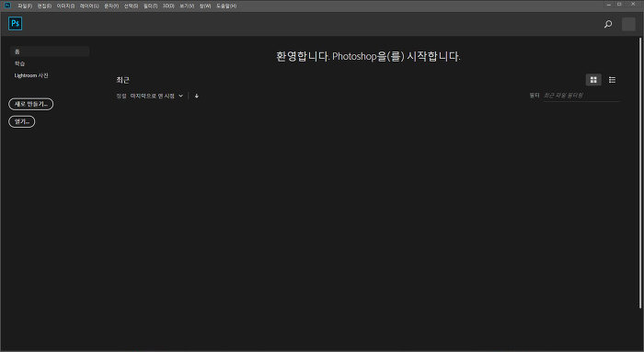Switch recent files to list view
The height and width of the screenshot is (352, 644).
612,80
